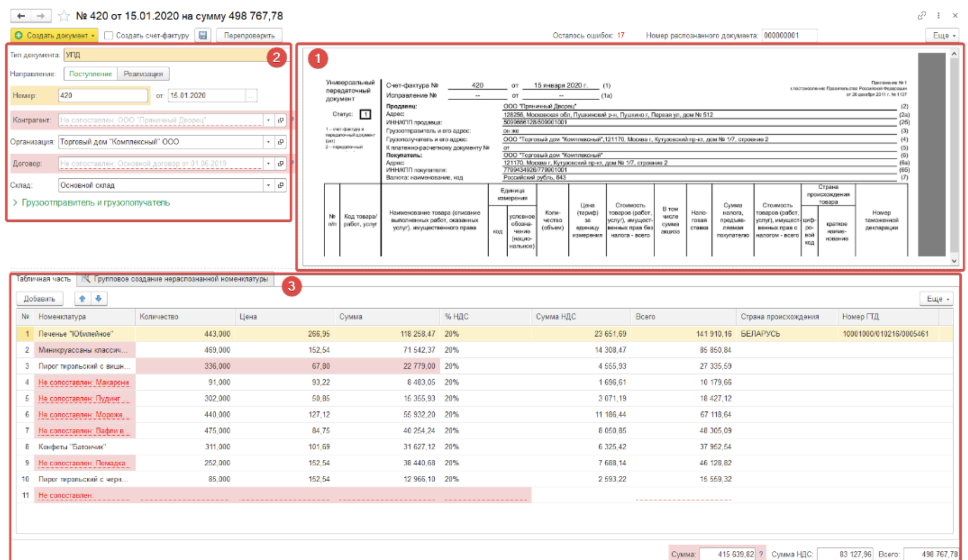The image size is (968, 560).
Task: Click the save diskette icon
Action: point(203,35)
